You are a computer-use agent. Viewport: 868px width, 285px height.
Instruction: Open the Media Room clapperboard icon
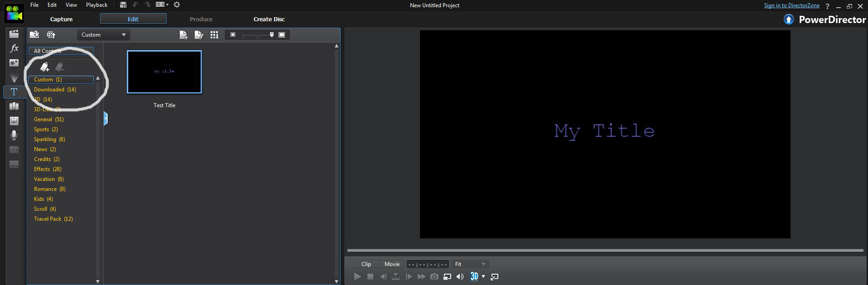[x=14, y=34]
